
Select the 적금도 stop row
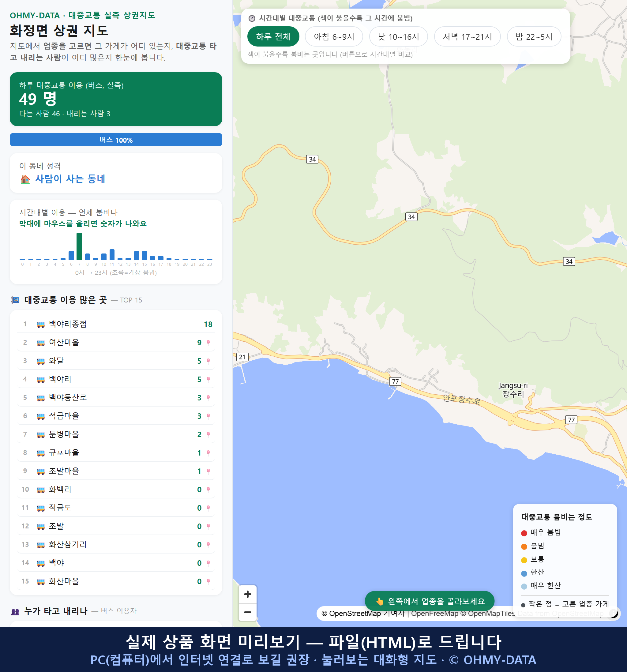(116, 508)
